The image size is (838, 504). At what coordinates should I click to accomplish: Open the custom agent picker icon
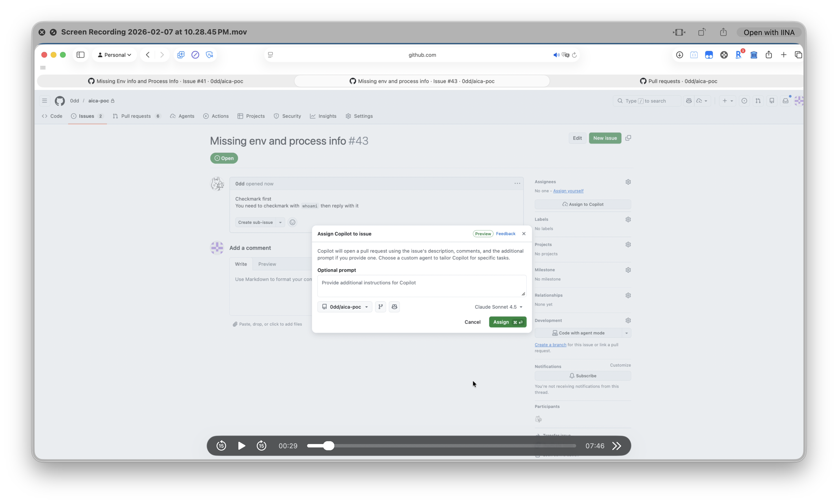point(394,307)
